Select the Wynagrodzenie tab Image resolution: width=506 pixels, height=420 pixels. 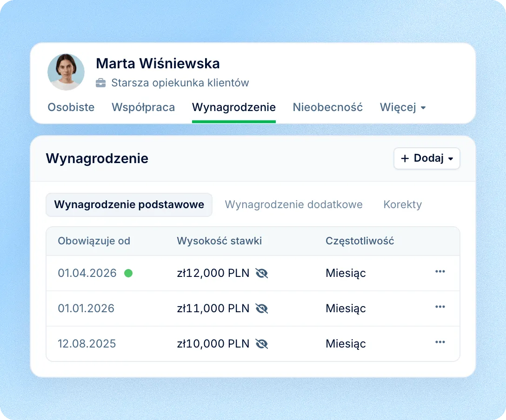(234, 107)
